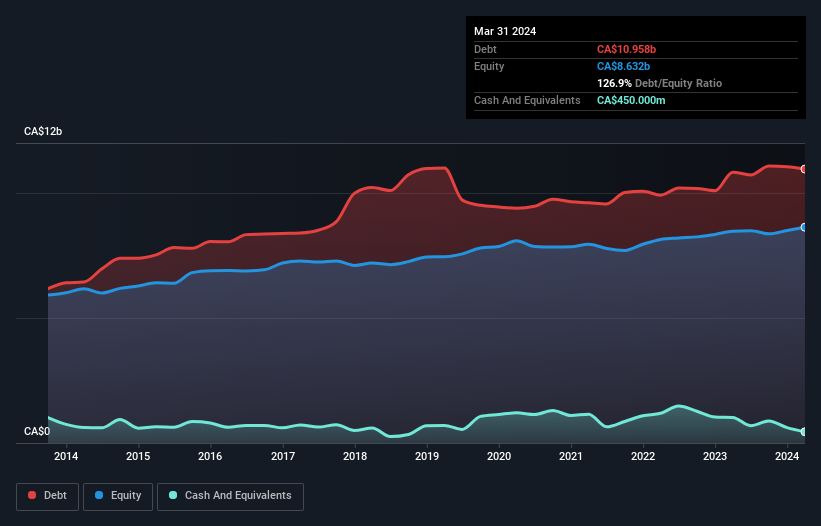Select the 2017 label on the x-axis
The image size is (821, 526).
coord(283,456)
